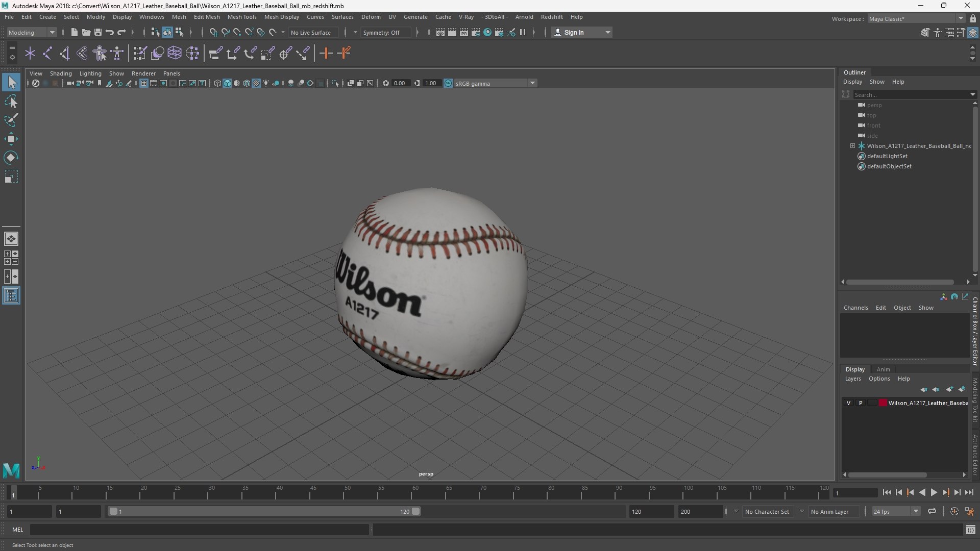980x551 pixels.
Task: Open the Mesh Tools menu
Action: 242,17
